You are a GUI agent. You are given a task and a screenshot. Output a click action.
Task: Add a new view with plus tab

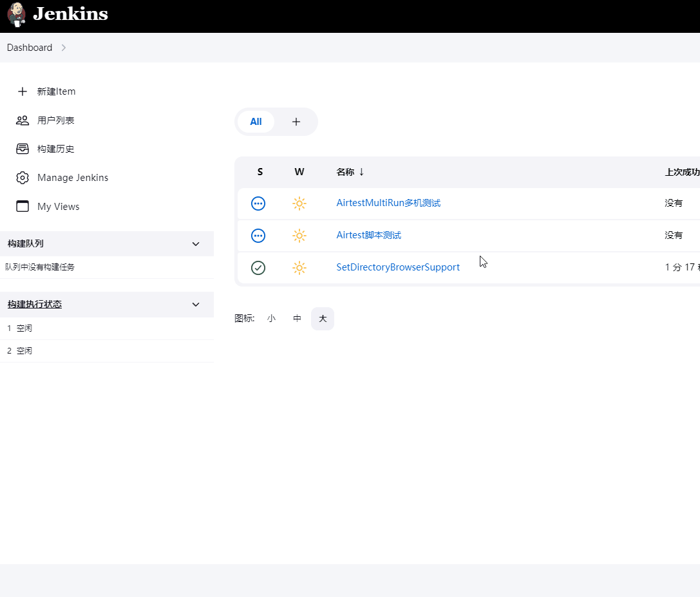coord(296,122)
